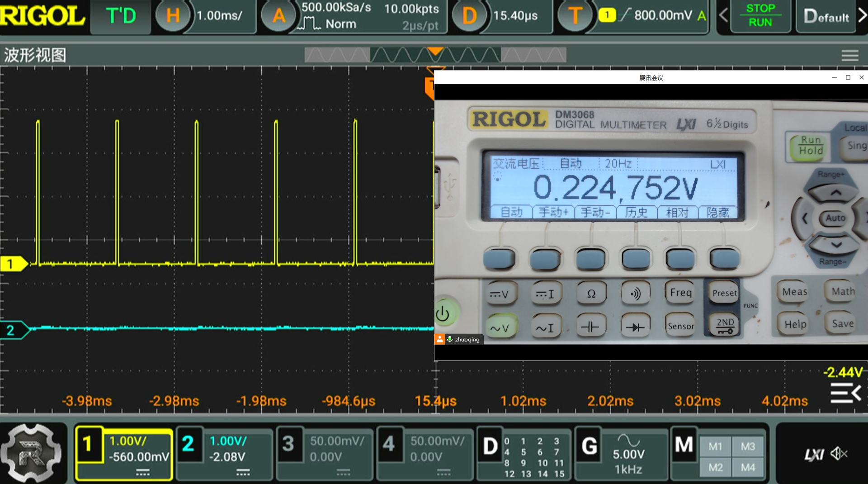
Task: Click the 800.00mV trigger level value
Action: coord(663,16)
